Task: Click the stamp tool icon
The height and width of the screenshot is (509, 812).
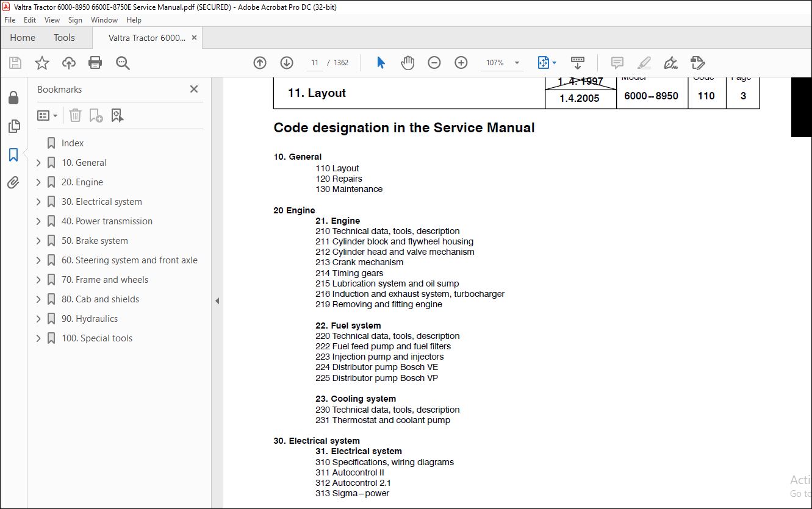Action: 698,63
